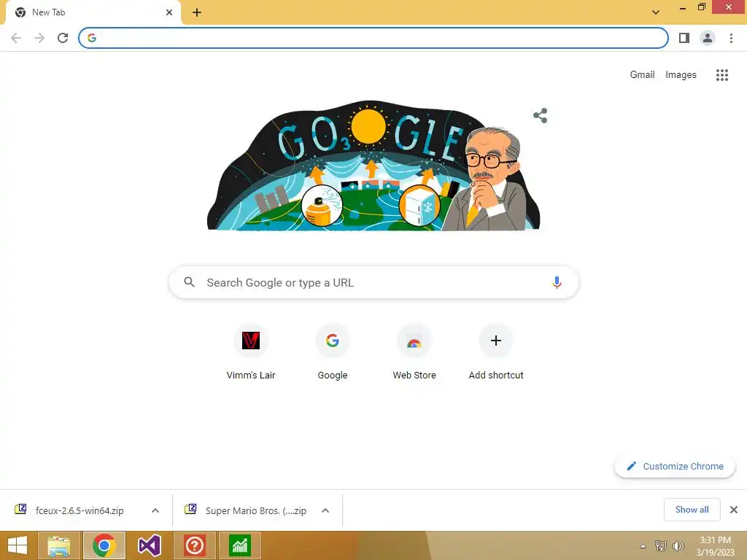Click the magnifier icon in the search box
747x560 pixels.
click(x=189, y=282)
